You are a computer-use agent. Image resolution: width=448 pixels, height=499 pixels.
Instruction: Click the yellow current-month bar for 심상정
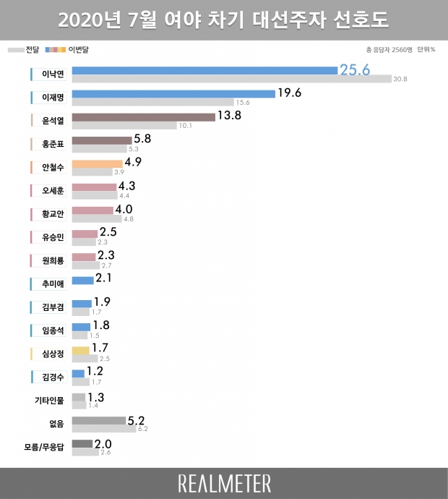[x=81, y=350]
